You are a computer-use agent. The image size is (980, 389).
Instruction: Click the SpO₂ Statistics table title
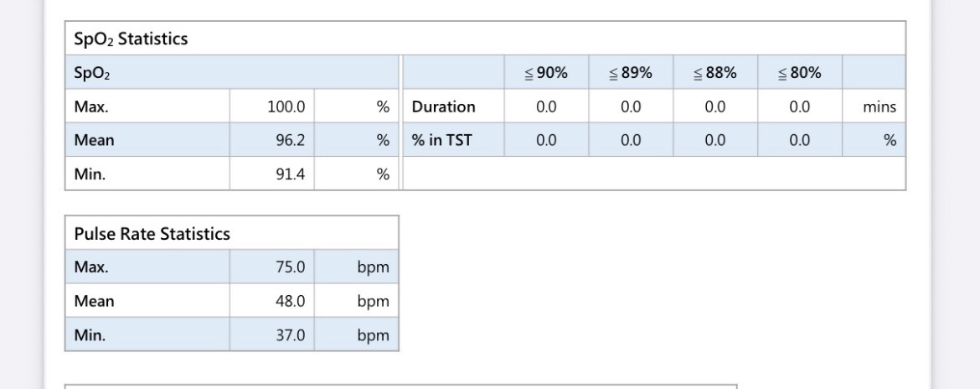(x=130, y=39)
